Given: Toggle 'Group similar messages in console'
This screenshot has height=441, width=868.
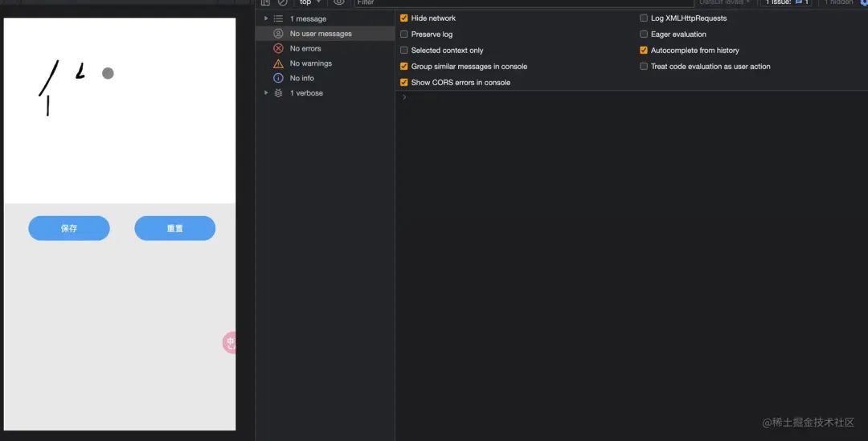Looking at the screenshot, I should [404, 67].
